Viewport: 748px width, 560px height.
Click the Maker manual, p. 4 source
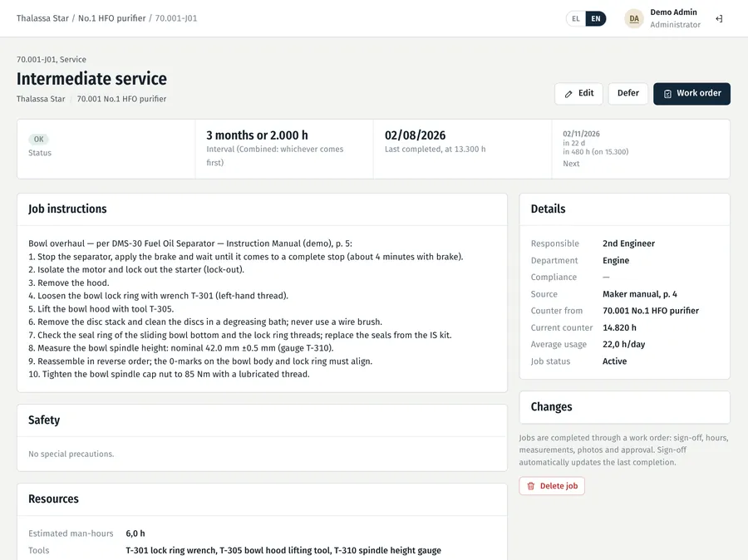[640, 294]
